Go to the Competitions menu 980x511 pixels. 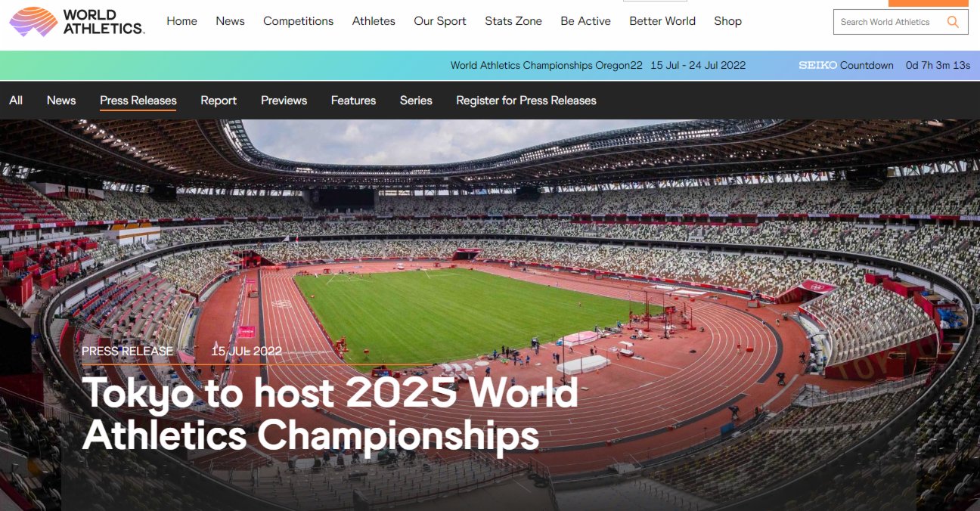pos(298,21)
